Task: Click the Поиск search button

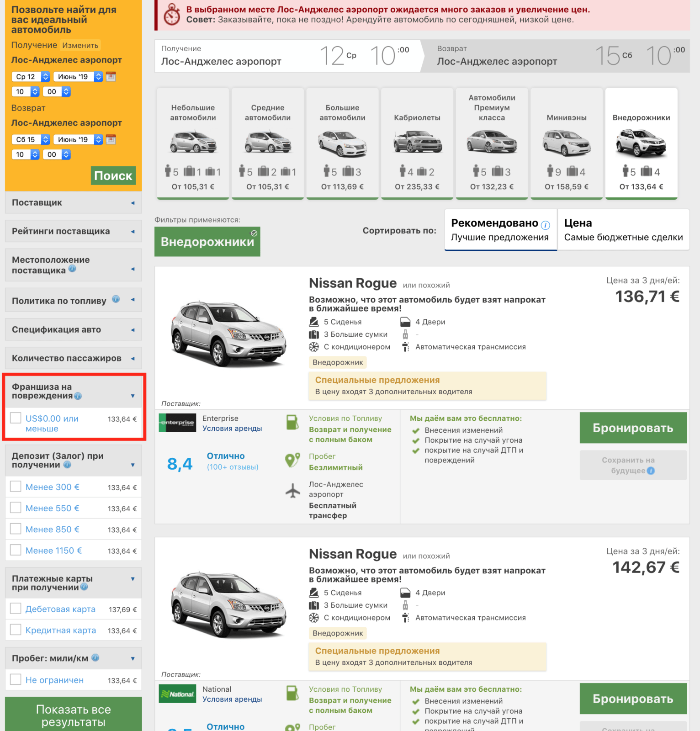Action: (113, 175)
